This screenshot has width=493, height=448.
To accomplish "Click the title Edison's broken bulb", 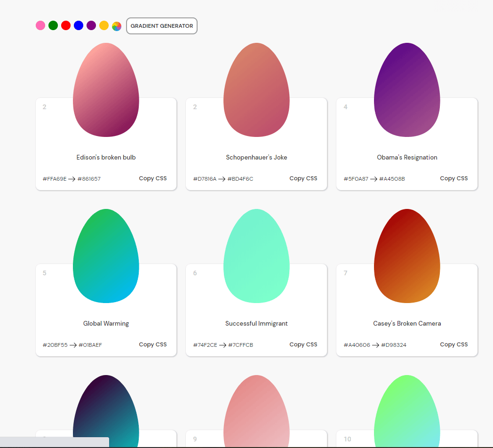I will 106,157.
